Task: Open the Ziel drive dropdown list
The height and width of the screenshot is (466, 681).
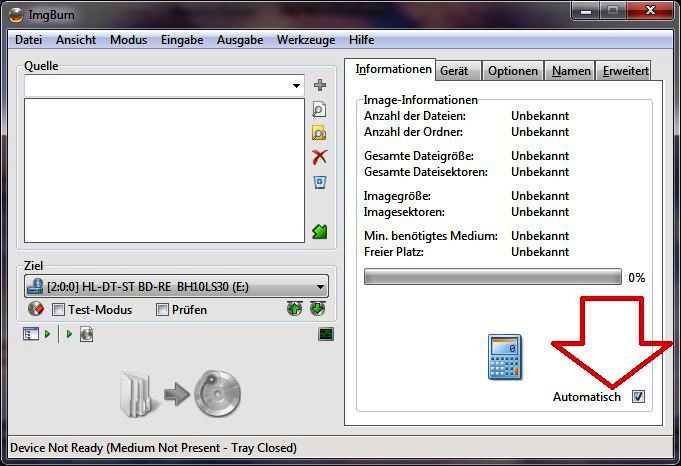Action: coord(320,287)
